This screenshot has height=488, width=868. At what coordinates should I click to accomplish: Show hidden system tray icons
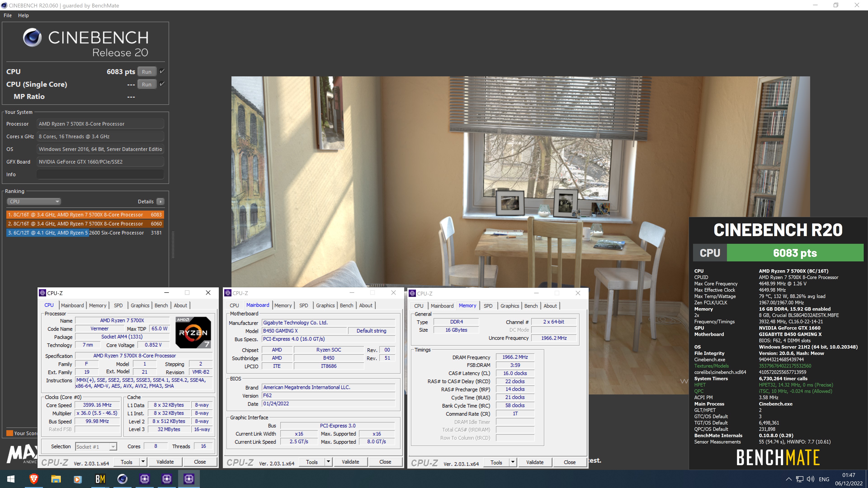coord(789,479)
